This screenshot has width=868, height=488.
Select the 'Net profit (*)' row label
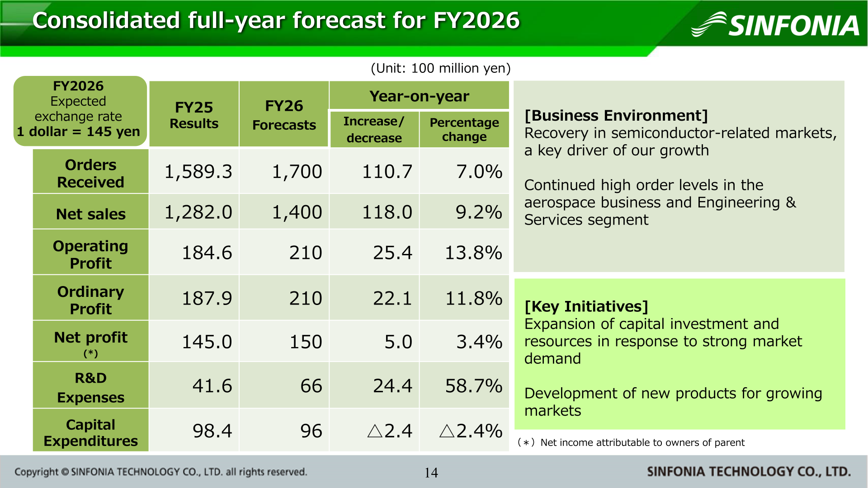point(90,342)
